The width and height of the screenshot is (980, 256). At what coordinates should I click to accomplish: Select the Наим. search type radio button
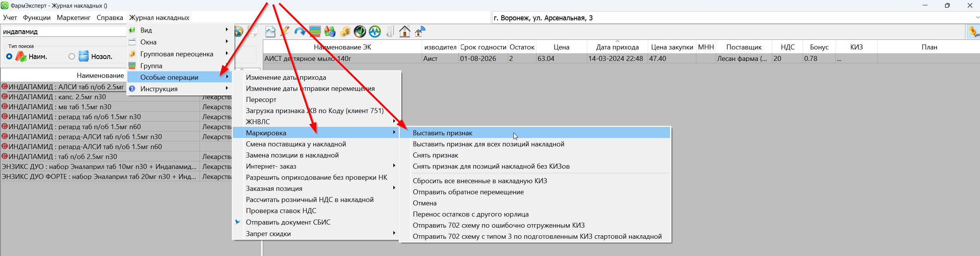coord(10,57)
